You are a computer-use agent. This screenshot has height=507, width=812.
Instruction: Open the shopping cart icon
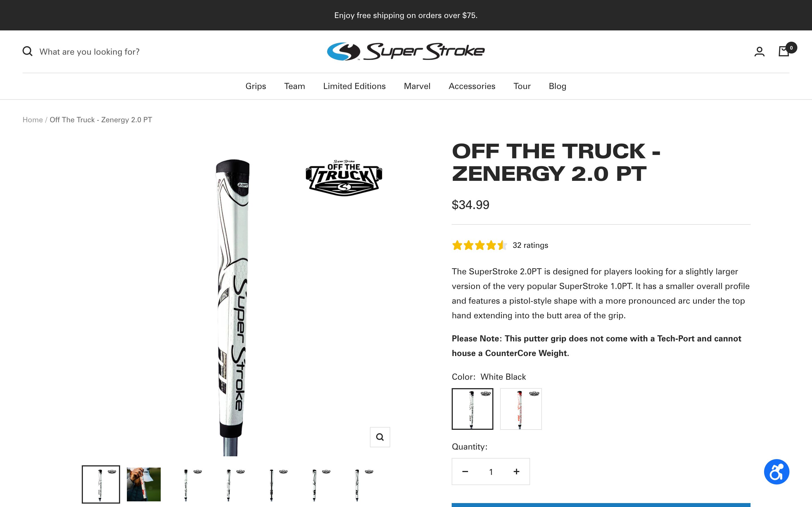[x=784, y=51]
